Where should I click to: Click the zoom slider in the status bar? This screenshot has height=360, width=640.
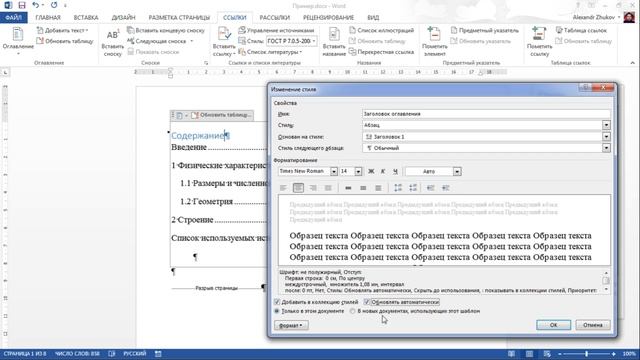pyautogui.click(x=587, y=354)
